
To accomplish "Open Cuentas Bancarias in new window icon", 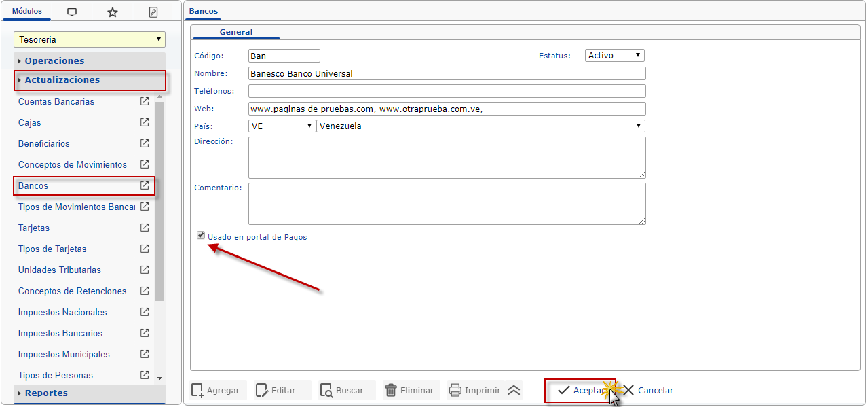I will click(145, 101).
